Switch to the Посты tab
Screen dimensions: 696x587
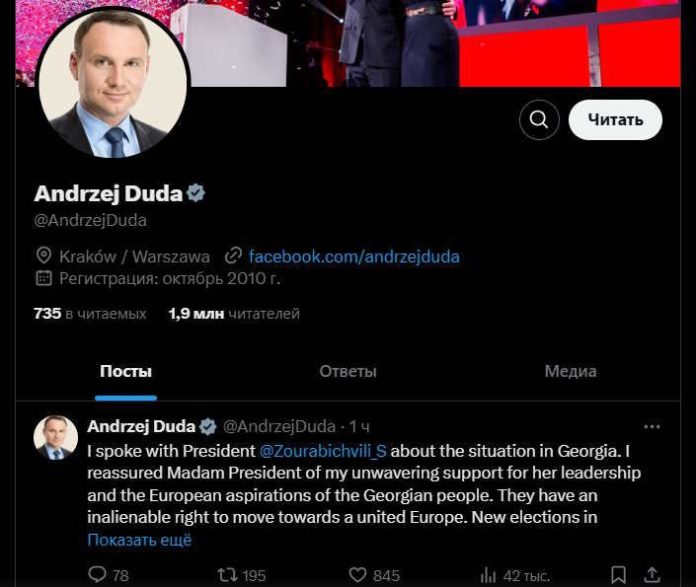coord(126,371)
